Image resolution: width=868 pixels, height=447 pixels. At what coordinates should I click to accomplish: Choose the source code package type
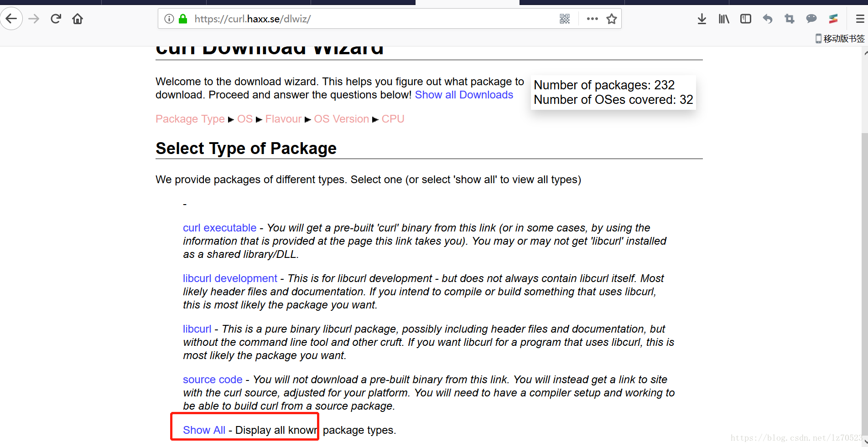pos(213,380)
